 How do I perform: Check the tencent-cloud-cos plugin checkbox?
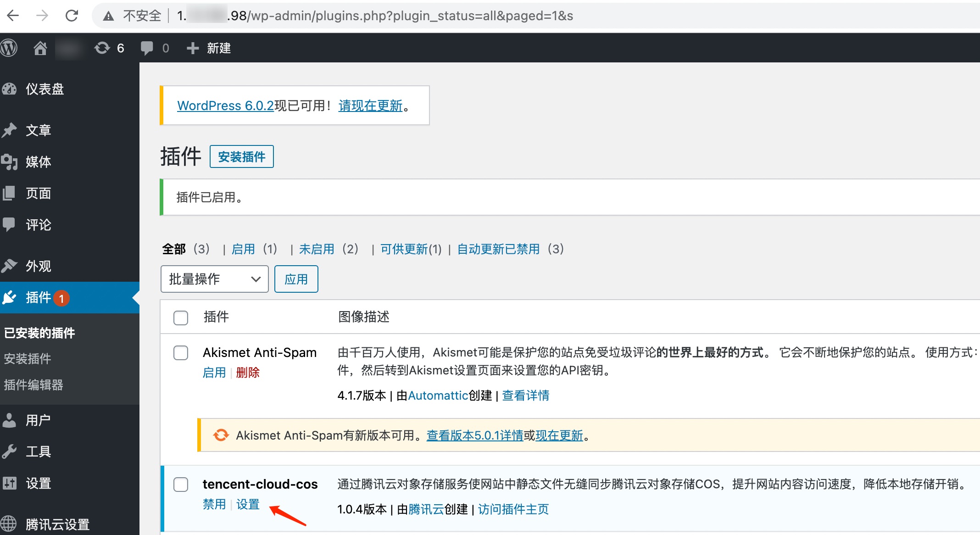[181, 485]
